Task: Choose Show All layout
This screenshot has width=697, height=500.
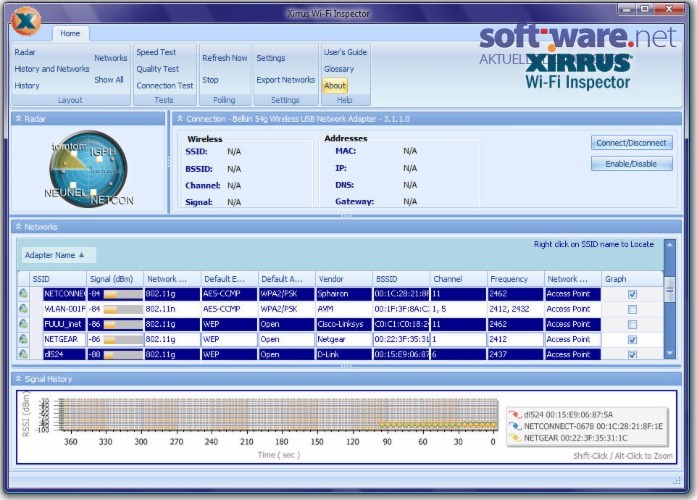Action: coord(109,80)
